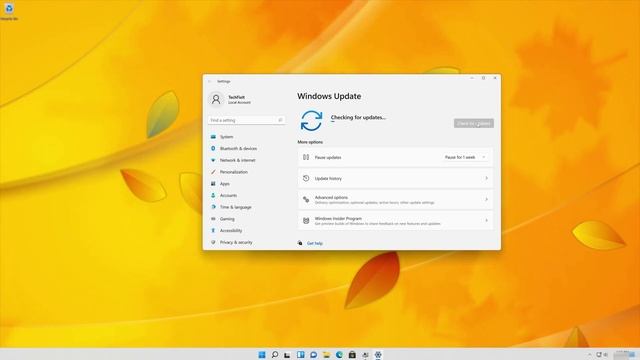Screen dimensions: 640x360
Task: Open the Accounts category
Action: [228, 196]
